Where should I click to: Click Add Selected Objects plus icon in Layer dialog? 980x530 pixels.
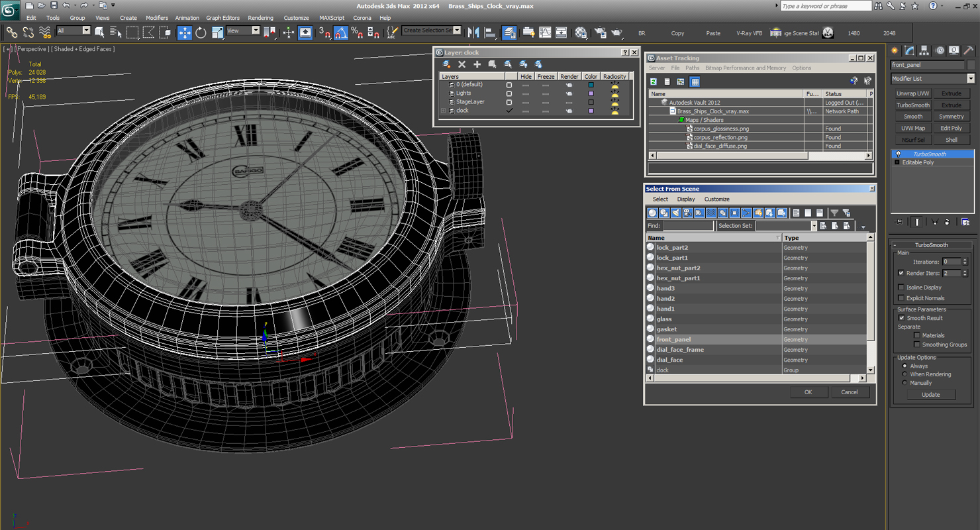click(x=477, y=64)
